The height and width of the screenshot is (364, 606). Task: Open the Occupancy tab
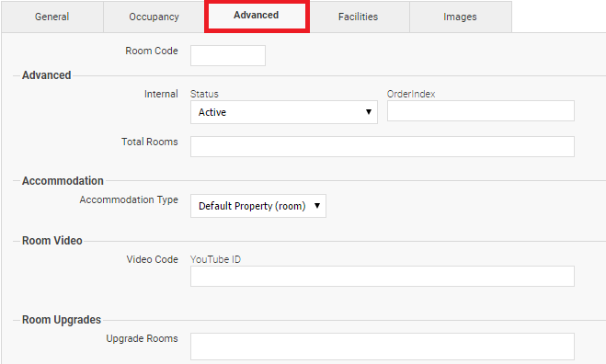pos(154,17)
